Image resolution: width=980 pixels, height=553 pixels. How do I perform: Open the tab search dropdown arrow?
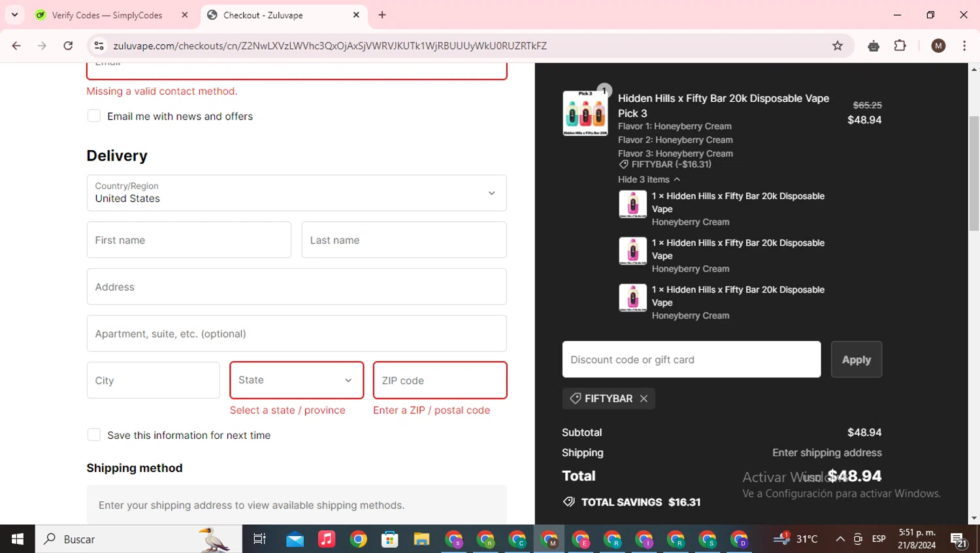[x=14, y=15]
